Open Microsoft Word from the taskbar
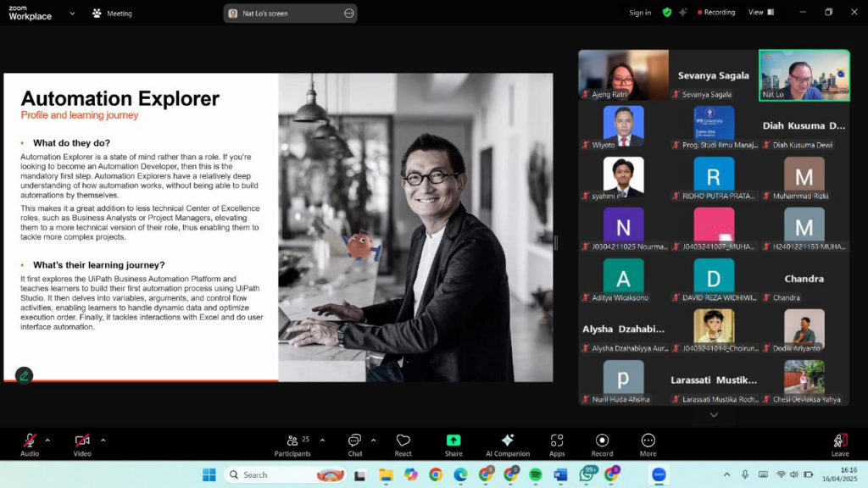 (560, 474)
